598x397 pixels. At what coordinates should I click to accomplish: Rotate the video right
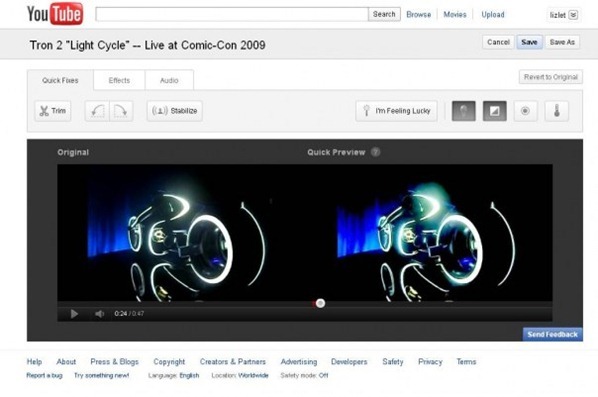[121, 111]
